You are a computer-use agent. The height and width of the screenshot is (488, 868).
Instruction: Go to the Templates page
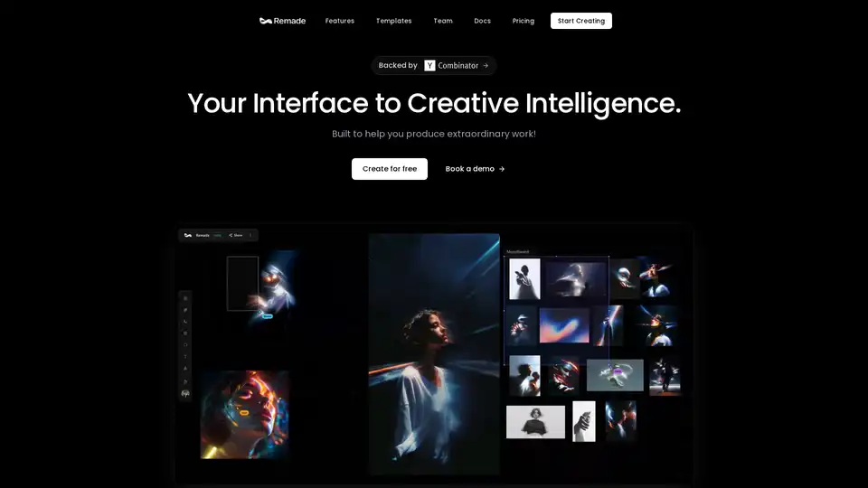tap(394, 21)
